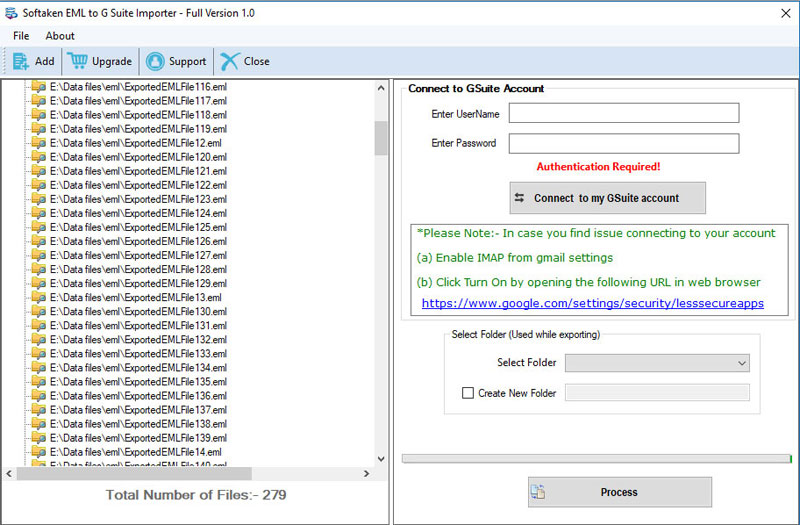Image resolution: width=800 pixels, height=525 pixels.
Task: Click the Support toolbar label
Action: [187, 61]
